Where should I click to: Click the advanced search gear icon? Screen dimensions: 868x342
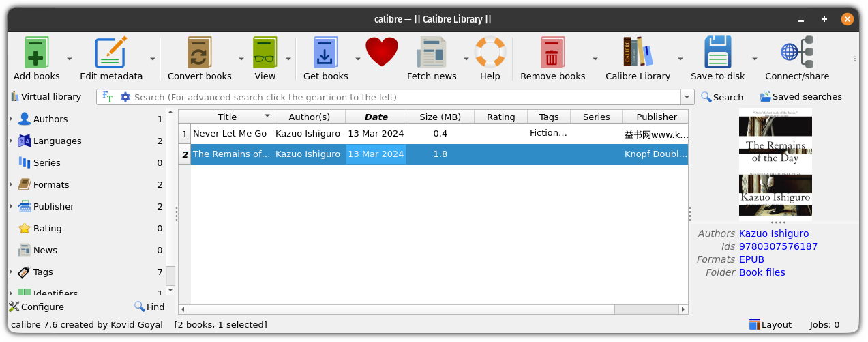125,97
